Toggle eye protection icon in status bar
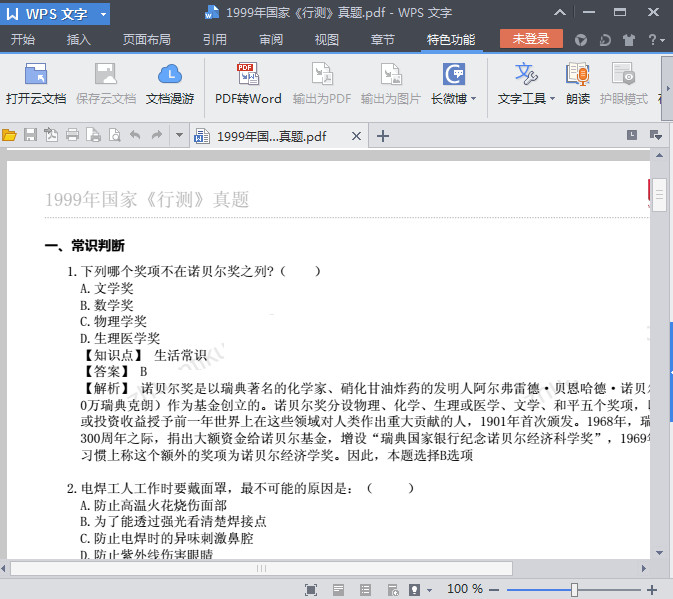 (x=415, y=590)
